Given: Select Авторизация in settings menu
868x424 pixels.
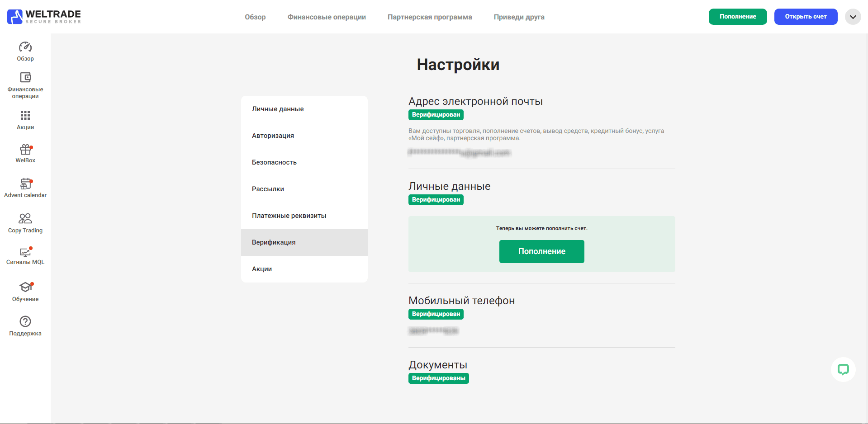Looking at the screenshot, I should 304,136.
